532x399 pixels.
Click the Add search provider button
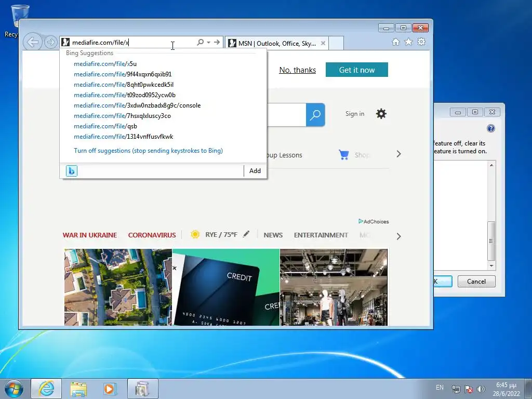255,170
